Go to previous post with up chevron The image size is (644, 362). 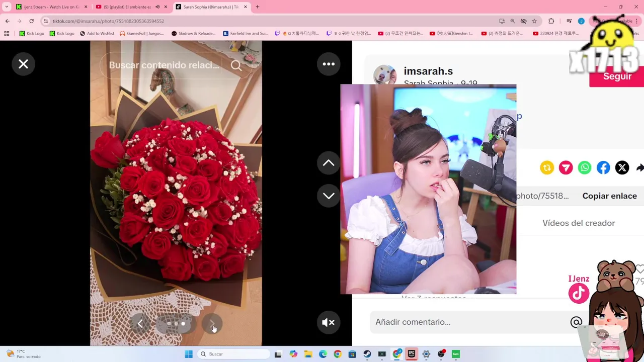pos(329,163)
